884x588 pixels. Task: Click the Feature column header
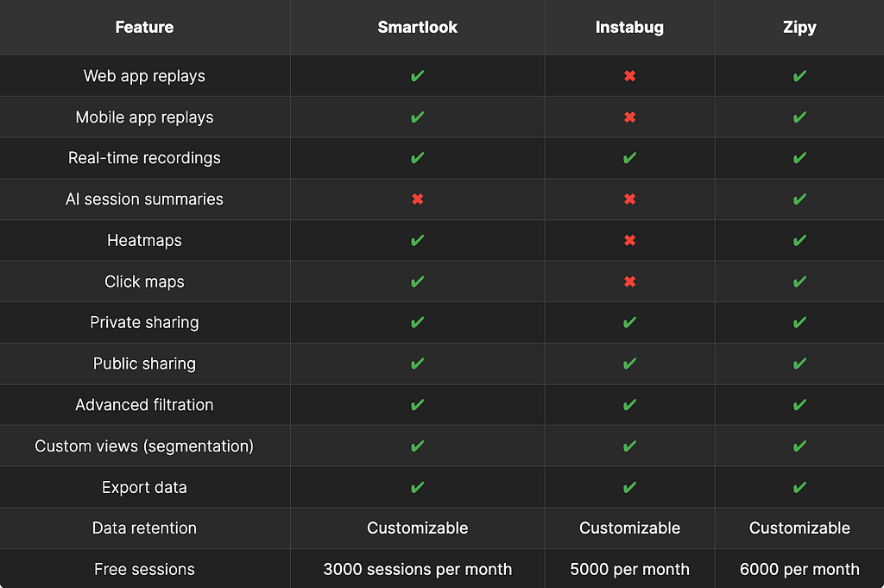[x=144, y=27]
